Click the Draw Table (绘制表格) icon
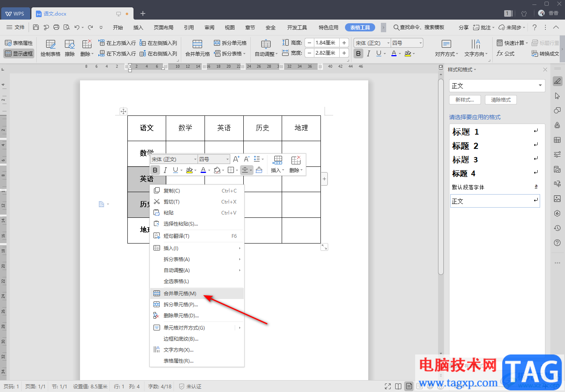 (x=51, y=44)
